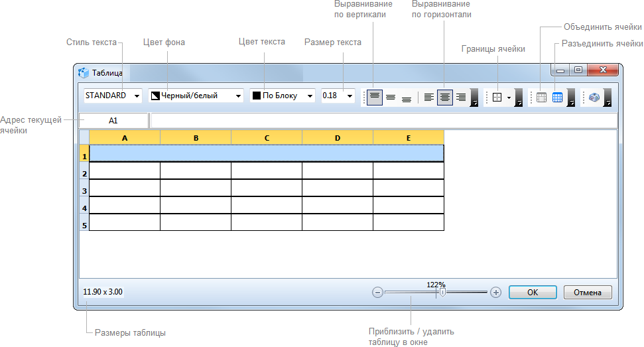The height and width of the screenshot is (347, 644).
Task: Zoom out with the minus button
Action: point(377,293)
